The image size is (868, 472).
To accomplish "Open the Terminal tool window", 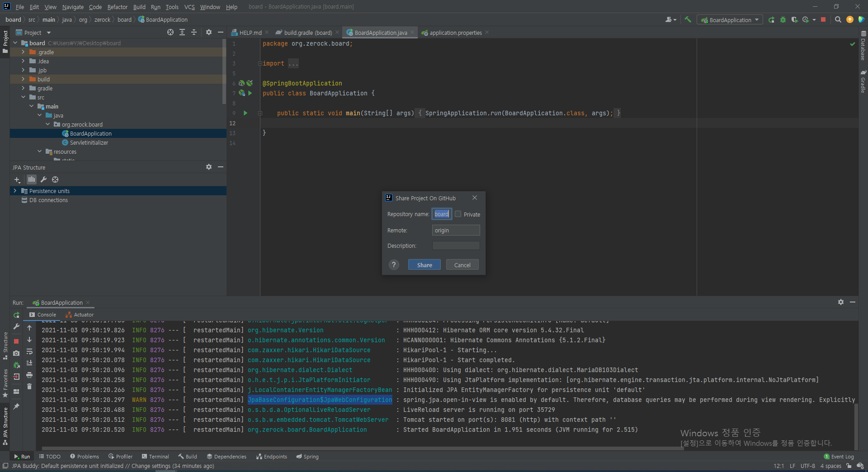I will 155,457.
